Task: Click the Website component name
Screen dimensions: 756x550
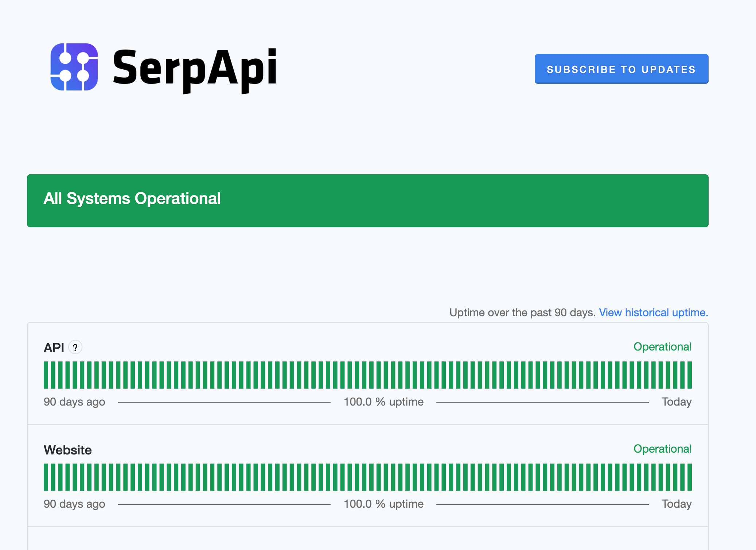Action: (x=68, y=450)
